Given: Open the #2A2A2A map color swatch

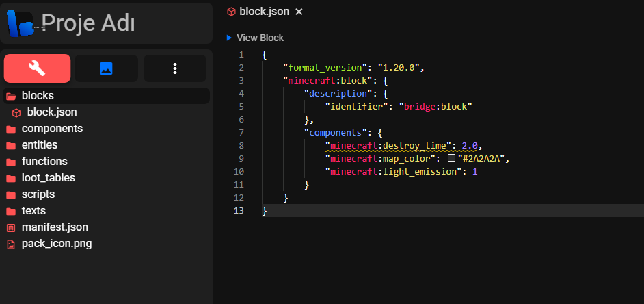Looking at the screenshot, I should [x=451, y=158].
